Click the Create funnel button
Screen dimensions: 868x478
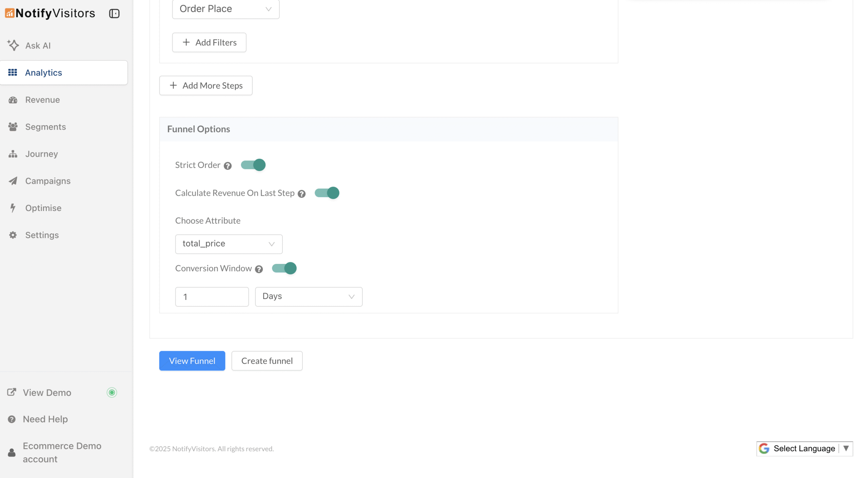[x=267, y=361]
